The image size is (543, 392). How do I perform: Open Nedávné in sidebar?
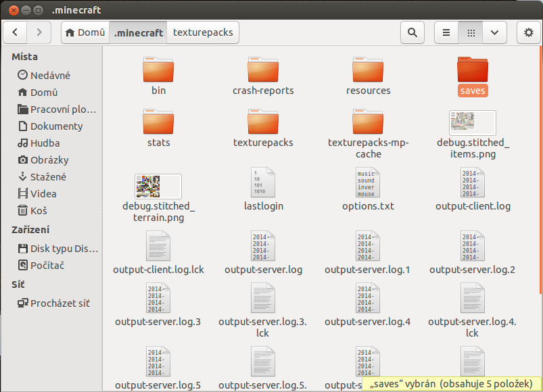pos(50,76)
